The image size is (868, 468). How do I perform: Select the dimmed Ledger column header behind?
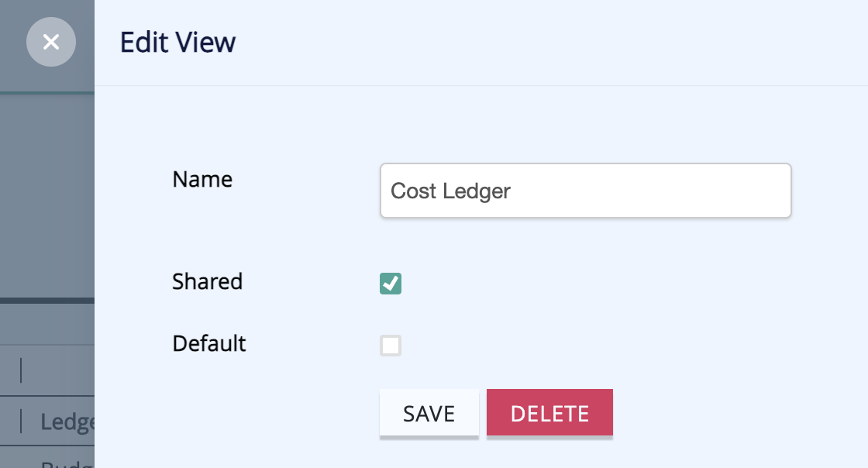(x=67, y=422)
